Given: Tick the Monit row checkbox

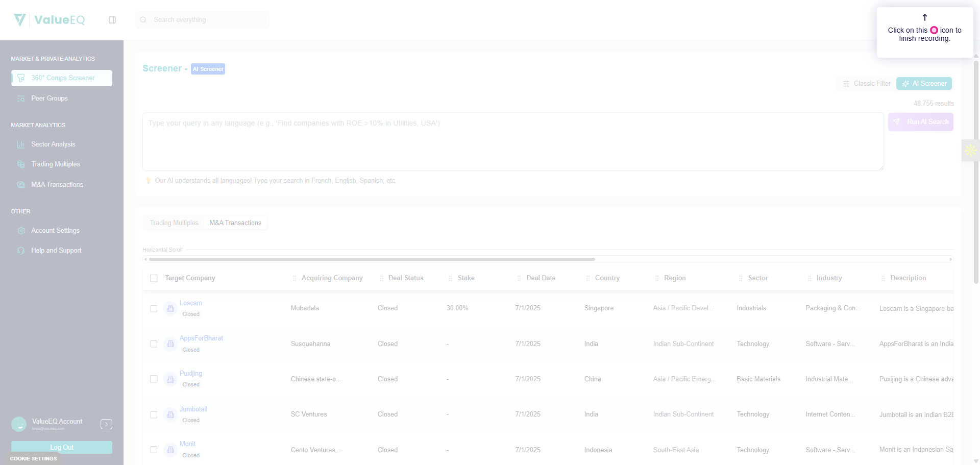Looking at the screenshot, I should click(154, 450).
